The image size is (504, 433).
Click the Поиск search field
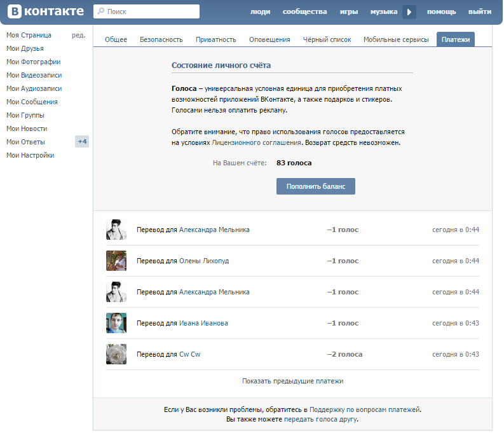point(146,11)
